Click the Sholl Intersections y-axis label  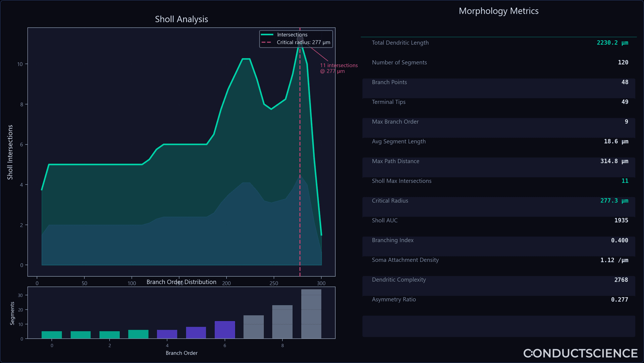(10, 152)
